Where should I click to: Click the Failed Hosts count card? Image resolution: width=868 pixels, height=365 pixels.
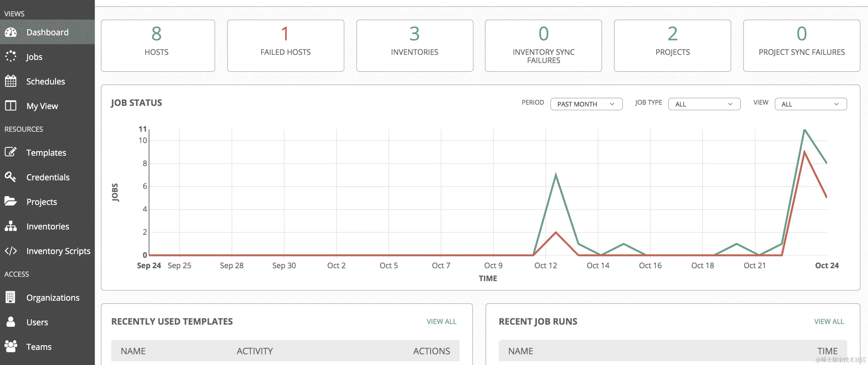coord(285,45)
